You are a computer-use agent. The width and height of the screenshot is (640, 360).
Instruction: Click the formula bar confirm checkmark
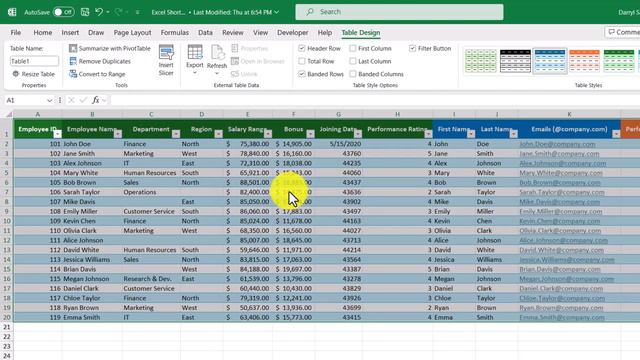pyautogui.click(x=83, y=100)
